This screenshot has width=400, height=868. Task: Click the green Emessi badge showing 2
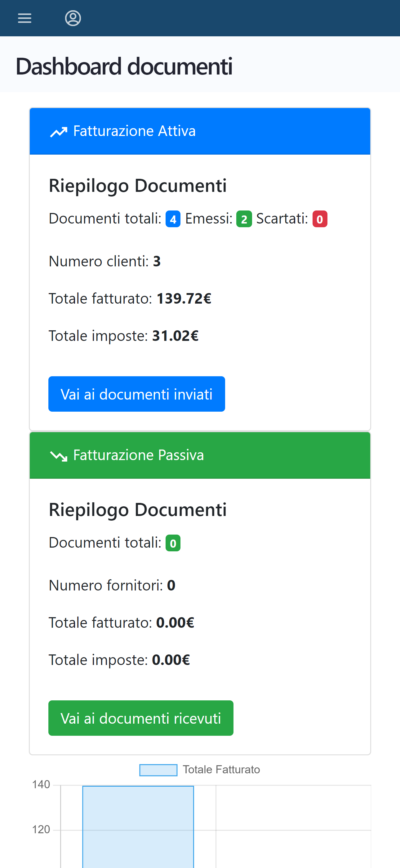[244, 219]
